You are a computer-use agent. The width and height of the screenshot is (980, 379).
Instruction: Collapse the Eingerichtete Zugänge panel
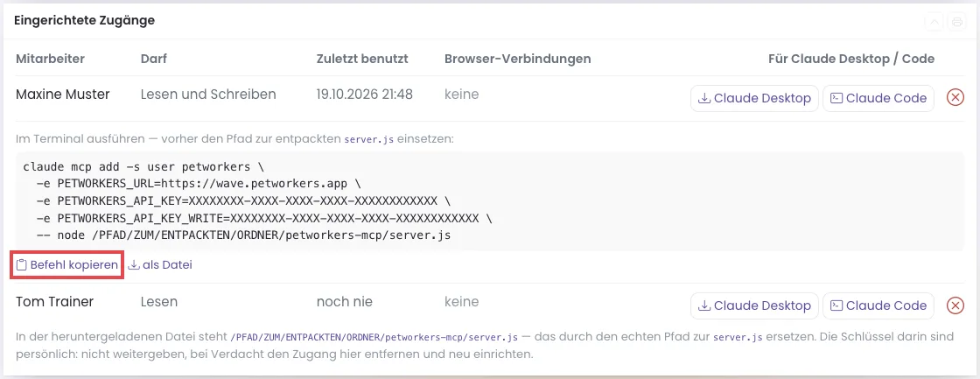click(x=935, y=23)
